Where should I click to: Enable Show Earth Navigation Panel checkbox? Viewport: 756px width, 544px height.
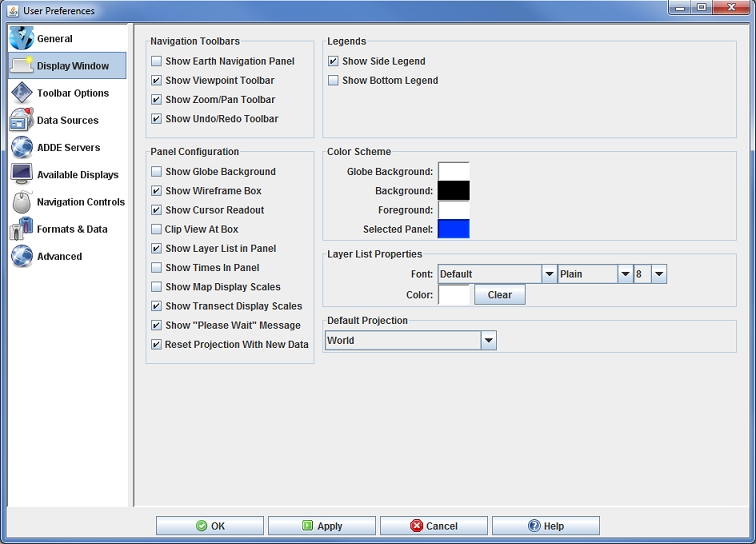156,62
